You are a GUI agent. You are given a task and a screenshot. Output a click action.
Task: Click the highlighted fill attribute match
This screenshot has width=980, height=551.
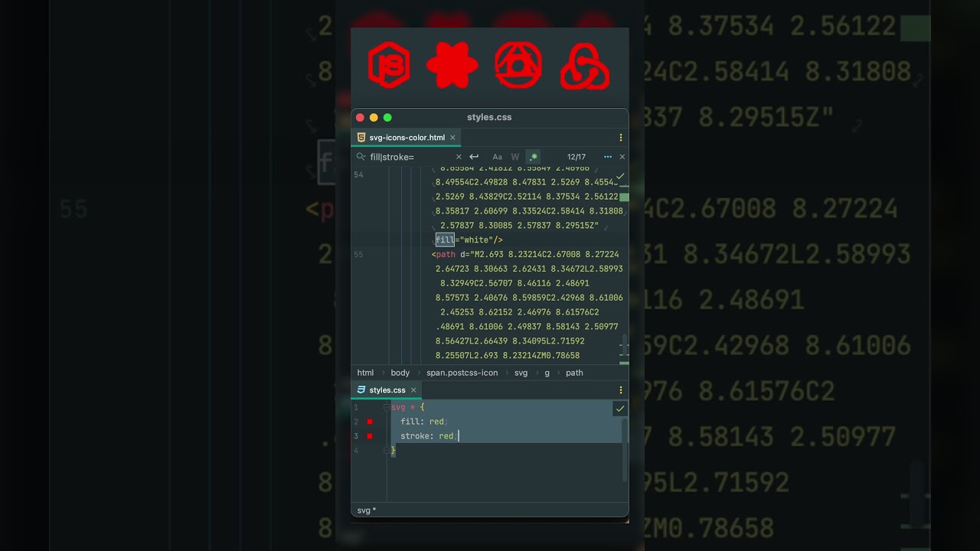tap(445, 240)
